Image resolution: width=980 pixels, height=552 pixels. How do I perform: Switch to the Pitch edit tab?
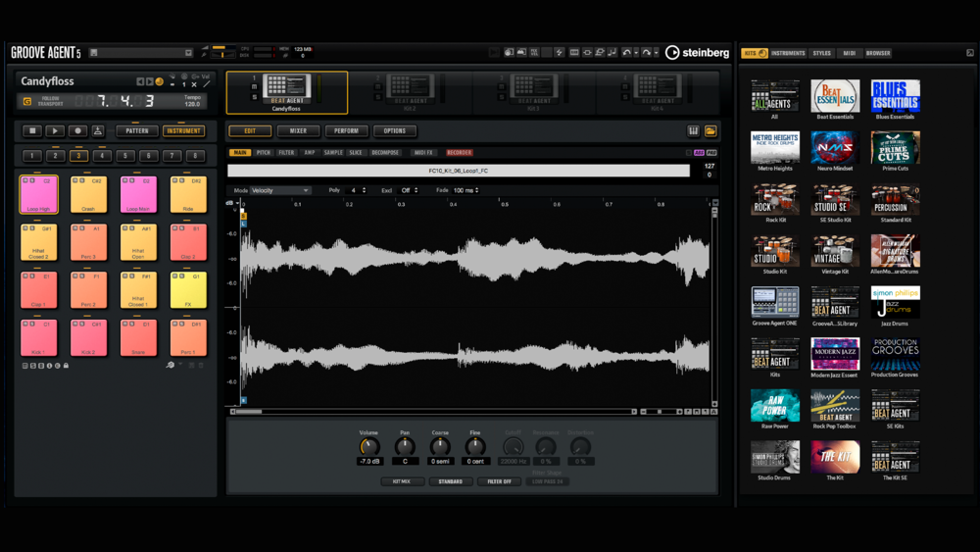264,153
